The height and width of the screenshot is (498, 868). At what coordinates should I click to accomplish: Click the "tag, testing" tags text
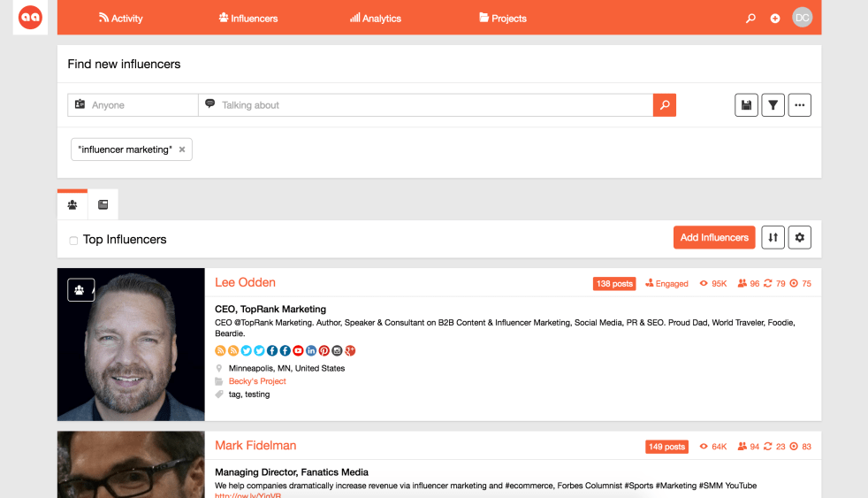tap(249, 395)
